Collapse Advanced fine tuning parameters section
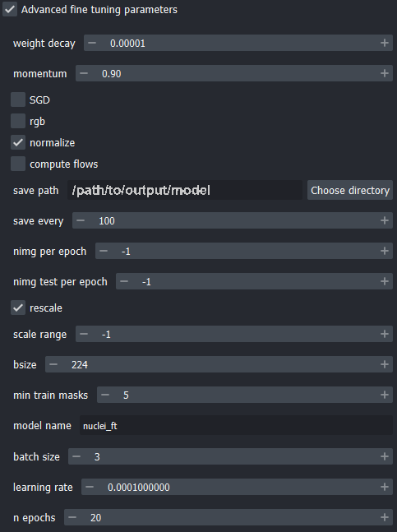The height and width of the screenshot is (532, 397). (10, 9)
